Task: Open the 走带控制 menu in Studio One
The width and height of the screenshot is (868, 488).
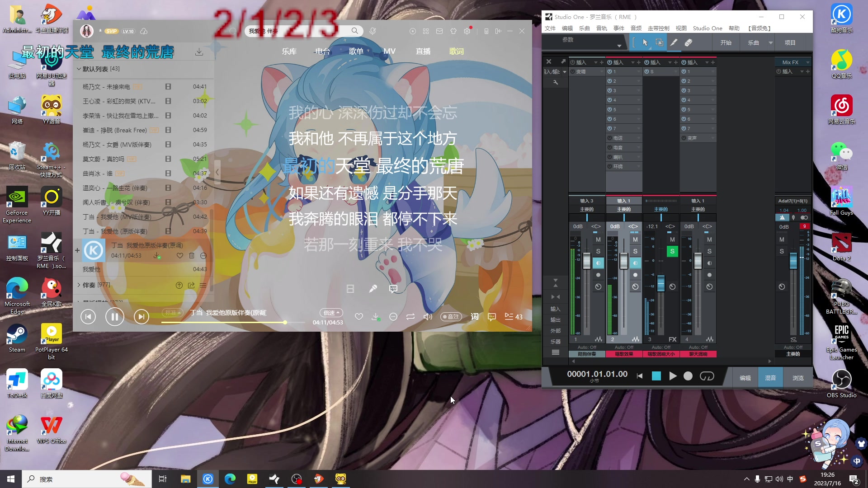Action: (x=659, y=28)
